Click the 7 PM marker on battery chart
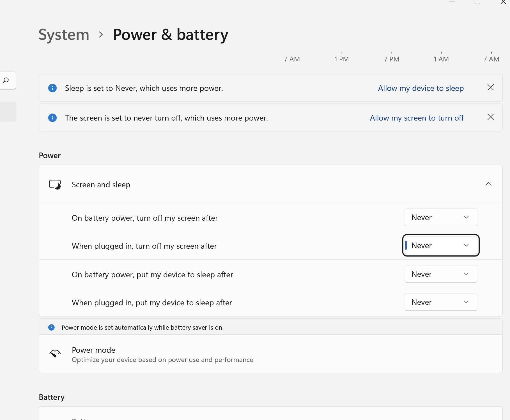This screenshot has width=510, height=420. (391, 59)
